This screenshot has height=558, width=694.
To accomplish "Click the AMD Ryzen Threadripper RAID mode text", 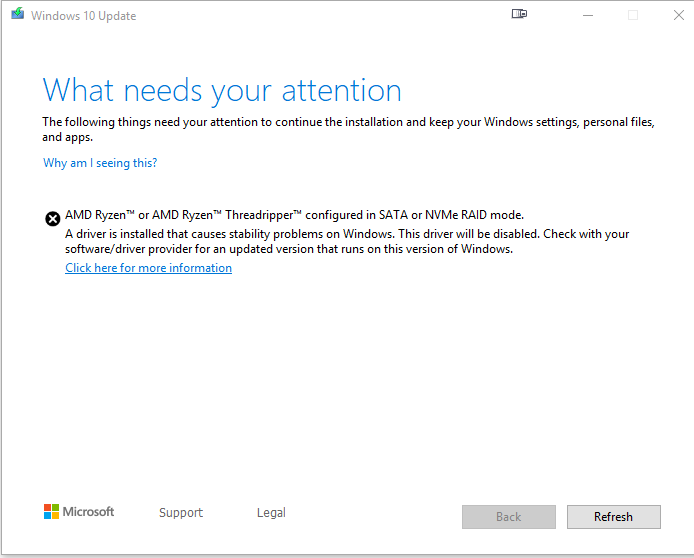I will (294, 215).
